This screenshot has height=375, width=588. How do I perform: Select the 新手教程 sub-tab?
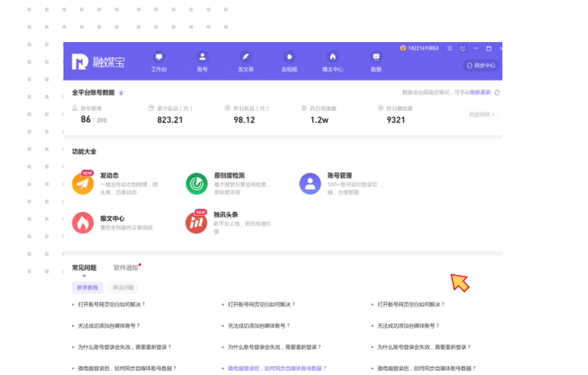pos(87,288)
